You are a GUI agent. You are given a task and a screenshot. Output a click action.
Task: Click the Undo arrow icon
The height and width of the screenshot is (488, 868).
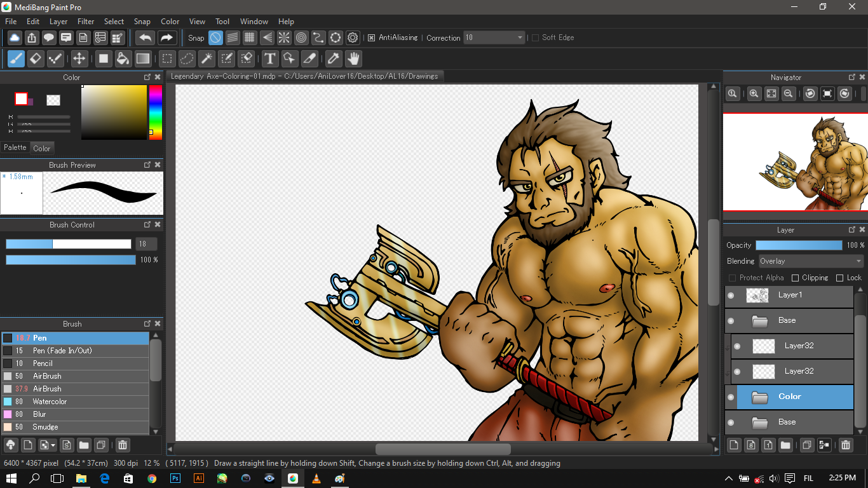(146, 37)
